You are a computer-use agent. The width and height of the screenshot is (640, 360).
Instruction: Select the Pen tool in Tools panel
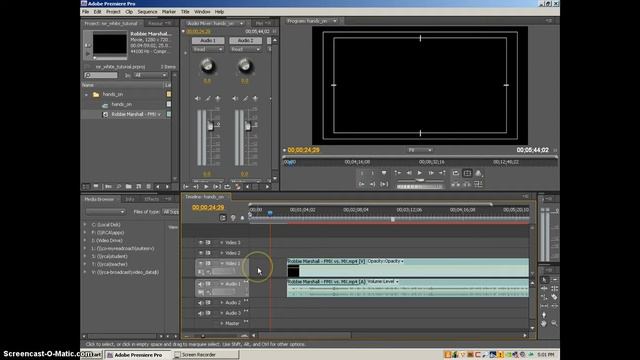pyautogui.click(x=544, y=315)
